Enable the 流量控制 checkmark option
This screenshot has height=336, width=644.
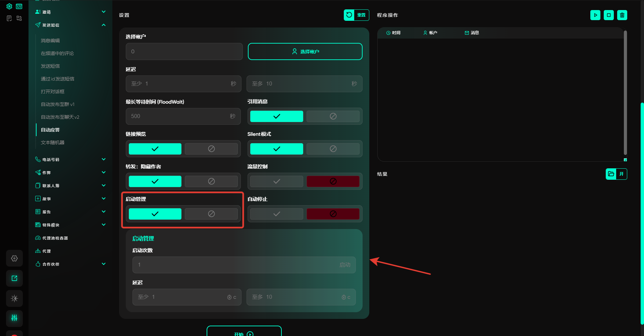click(276, 181)
